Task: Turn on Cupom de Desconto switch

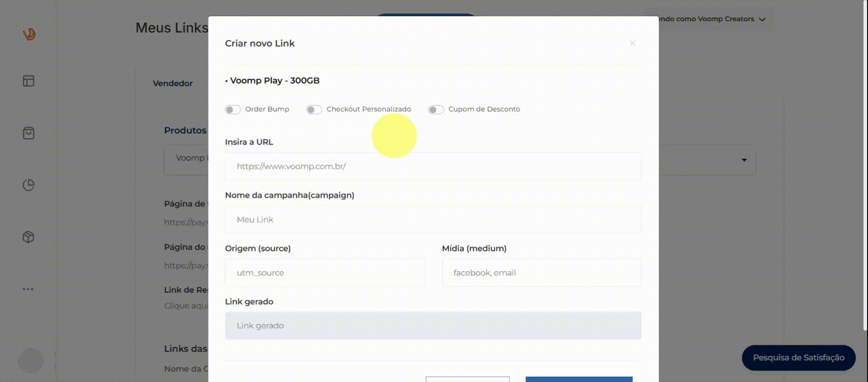Action: point(436,110)
